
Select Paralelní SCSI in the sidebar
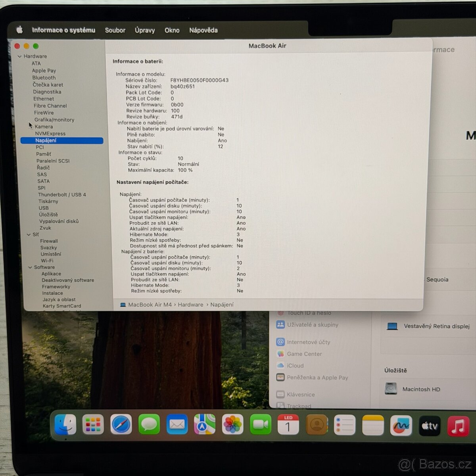(x=53, y=161)
